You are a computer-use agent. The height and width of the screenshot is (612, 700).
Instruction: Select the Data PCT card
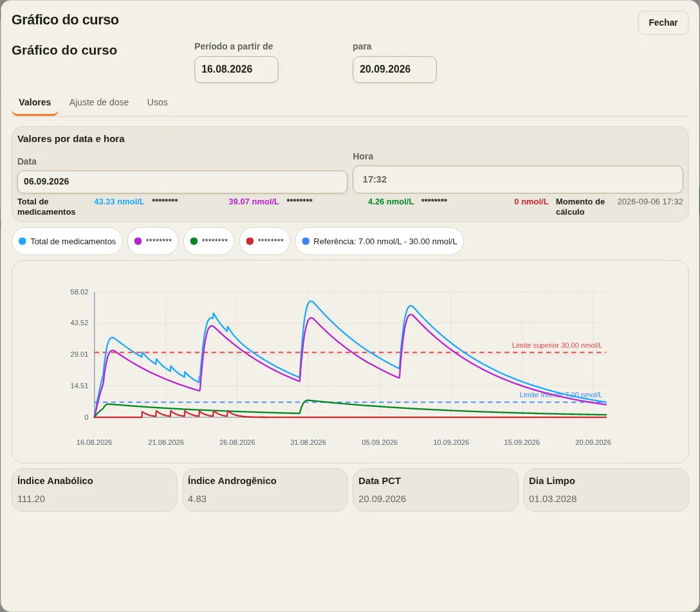click(436, 490)
